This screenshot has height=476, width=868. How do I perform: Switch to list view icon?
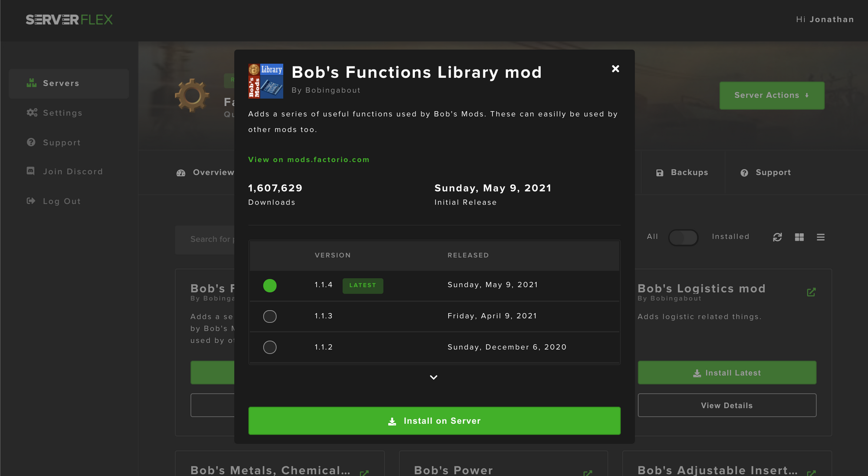821,237
